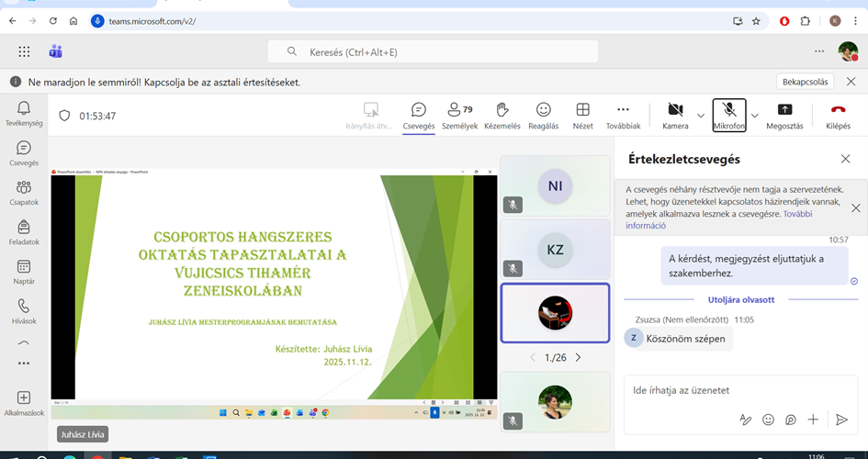
Task: Expand the Mikrofon options dropdown arrow
Action: click(755, 116)
